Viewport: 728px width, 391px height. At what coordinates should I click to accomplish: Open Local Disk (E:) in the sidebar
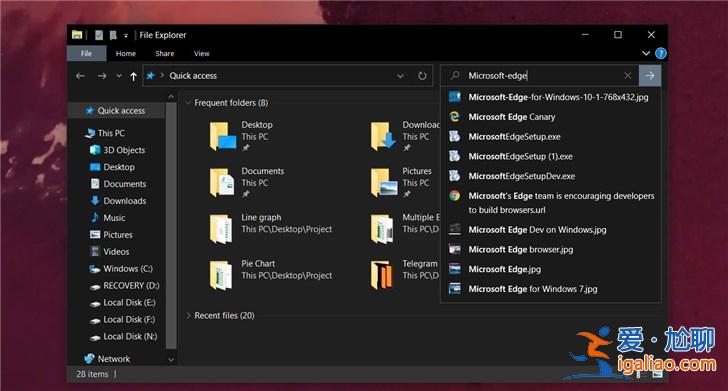(123, 303)
